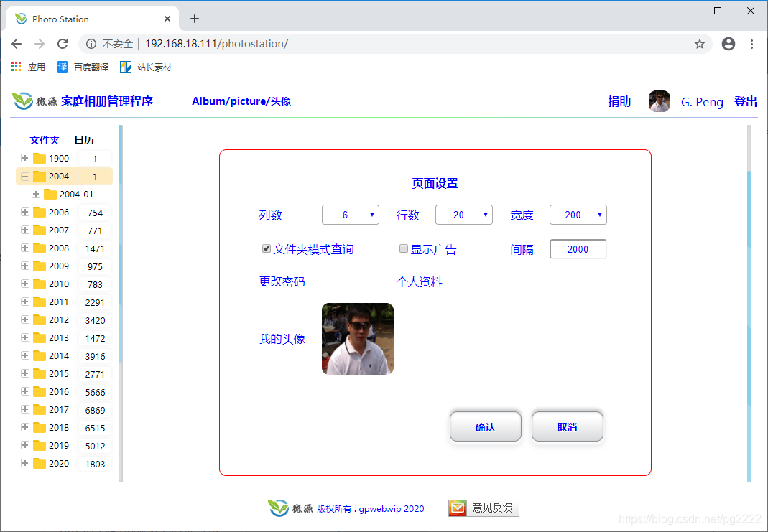Enable the 显示广告 checkbox
Screen dimensions: 768x532
tap(404, 248)
